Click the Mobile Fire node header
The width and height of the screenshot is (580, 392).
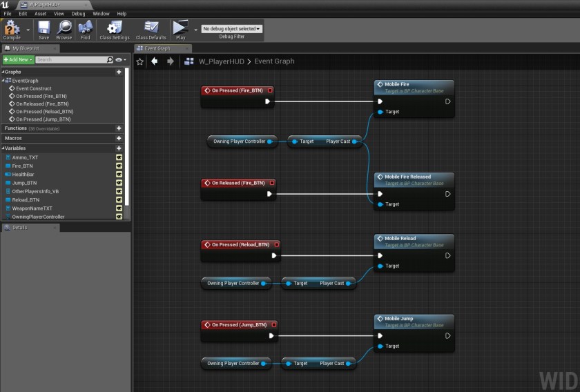tap(414, 86)
